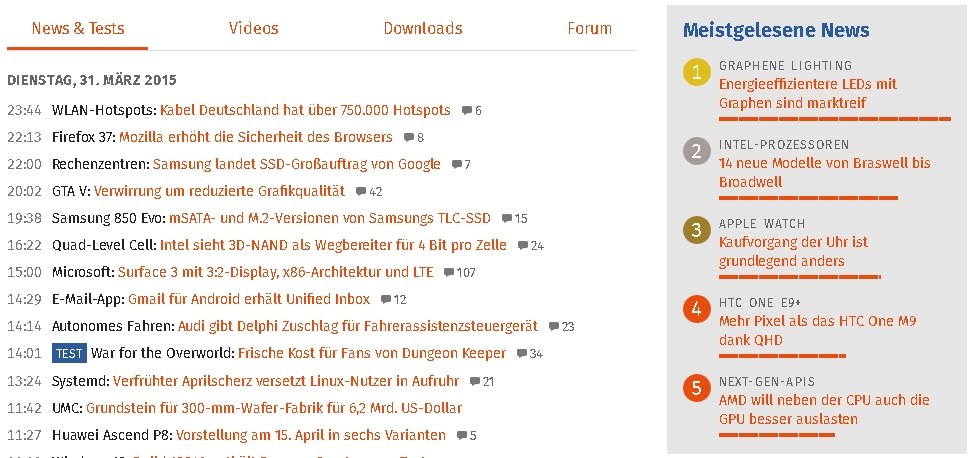Click popularity bar under Apple Watch news
970x458 pixels.
click(x=800, y=277)
